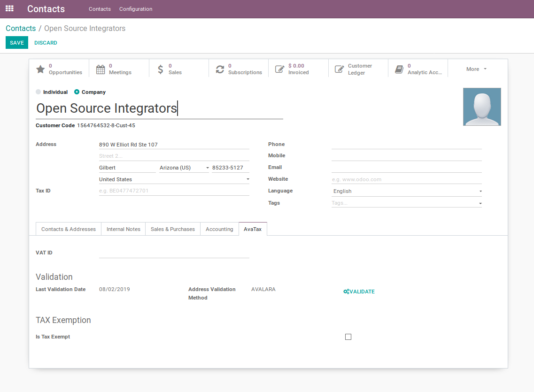Enable the Is Tax Exempt checkbox

[348, 337]
